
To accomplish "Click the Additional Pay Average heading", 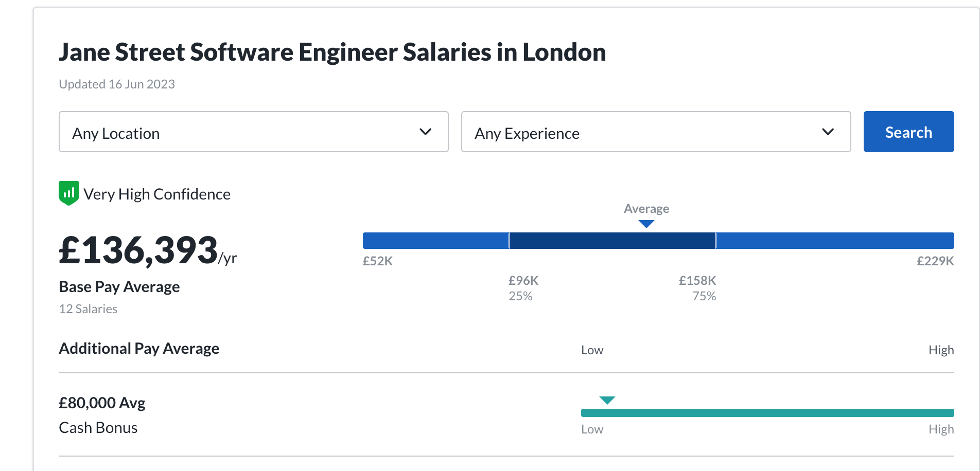I will click(139, 349).
